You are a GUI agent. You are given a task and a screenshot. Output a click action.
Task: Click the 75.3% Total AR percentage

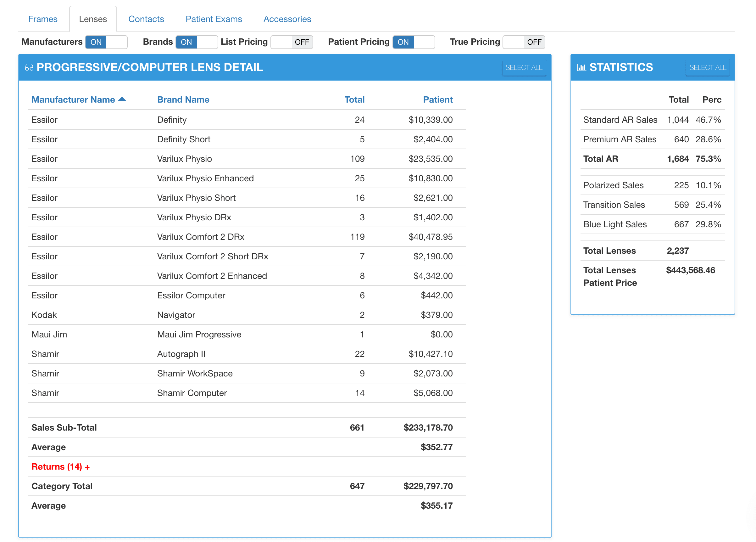click(708, 159)
